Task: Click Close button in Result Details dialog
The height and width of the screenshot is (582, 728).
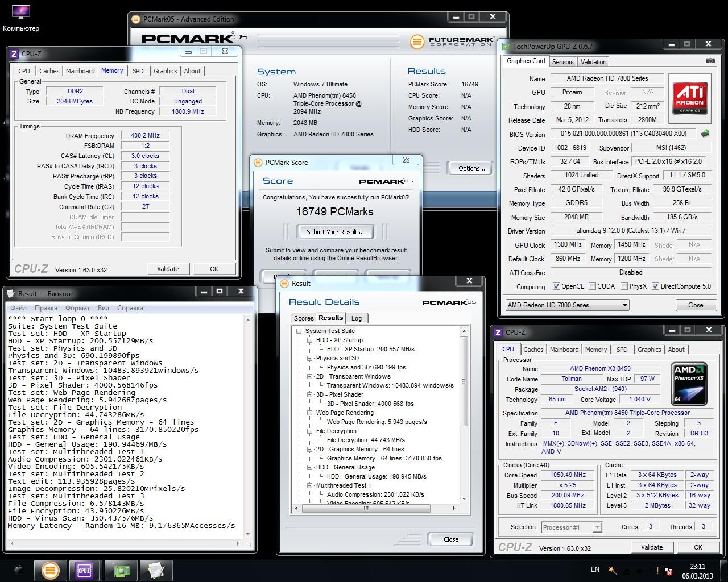Action: point(451,539)
